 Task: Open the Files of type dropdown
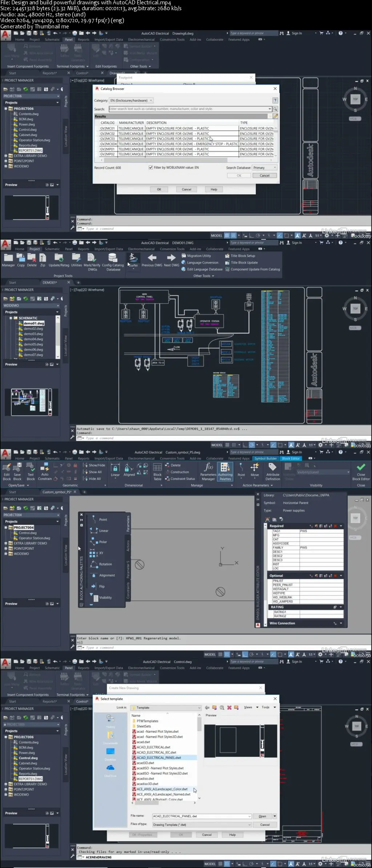point(202,825)
